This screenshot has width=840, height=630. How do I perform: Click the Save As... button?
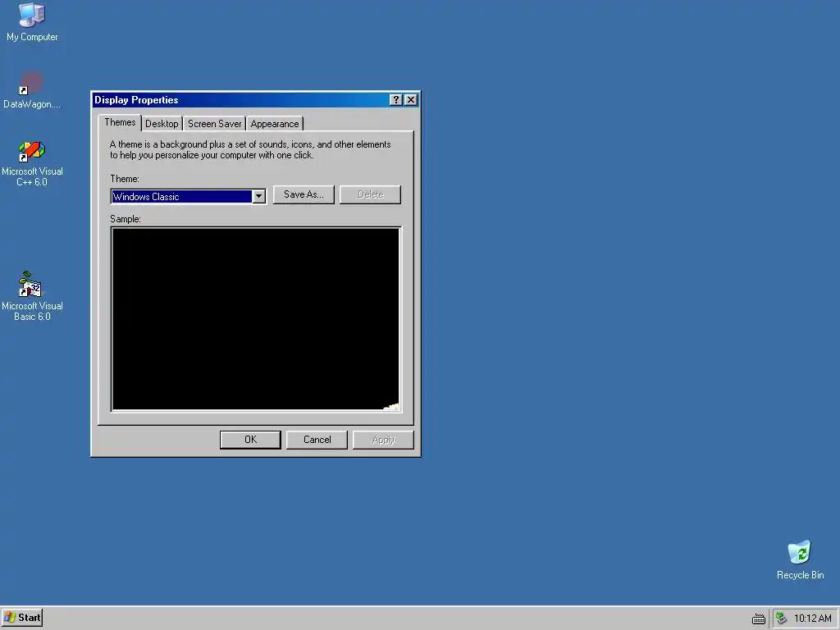(x=304, y=194)
